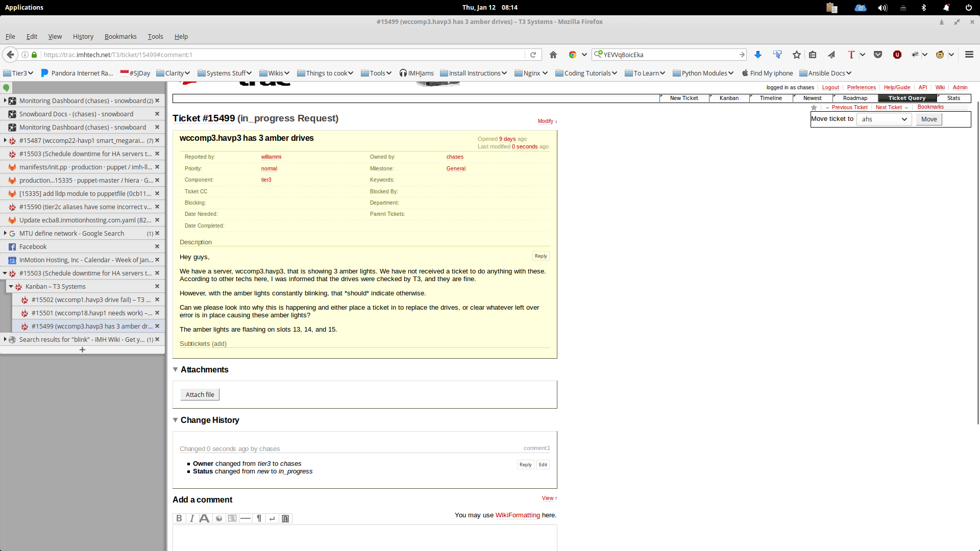Click the Attach file button

[200, 394]
